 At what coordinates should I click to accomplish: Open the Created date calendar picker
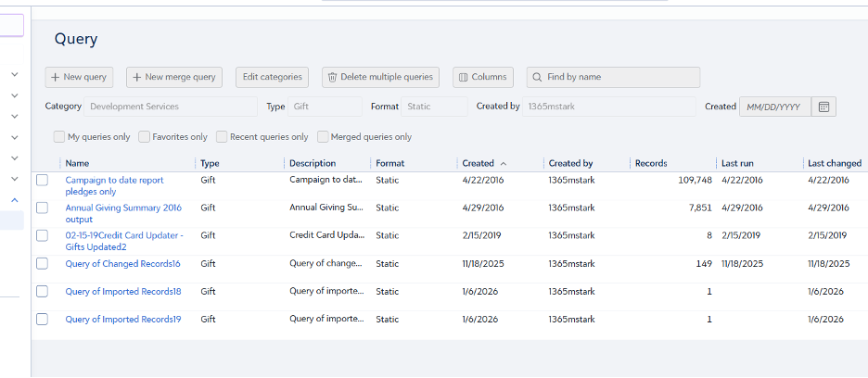click(823, 107)
